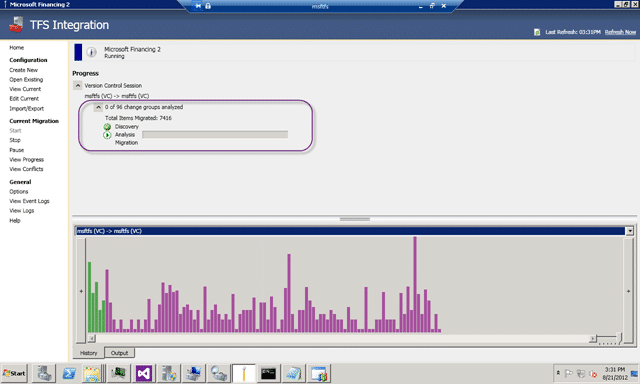Click chart scrollbar left arrow

91,338
